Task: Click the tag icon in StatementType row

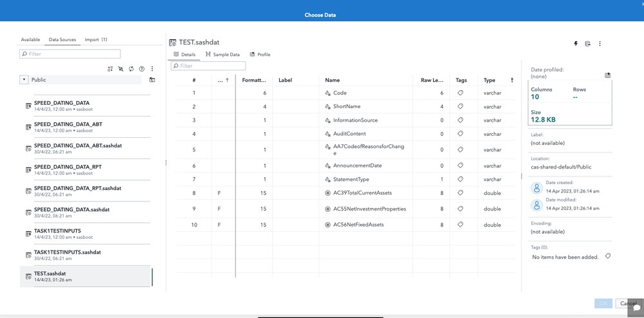Action: point(460,180)
